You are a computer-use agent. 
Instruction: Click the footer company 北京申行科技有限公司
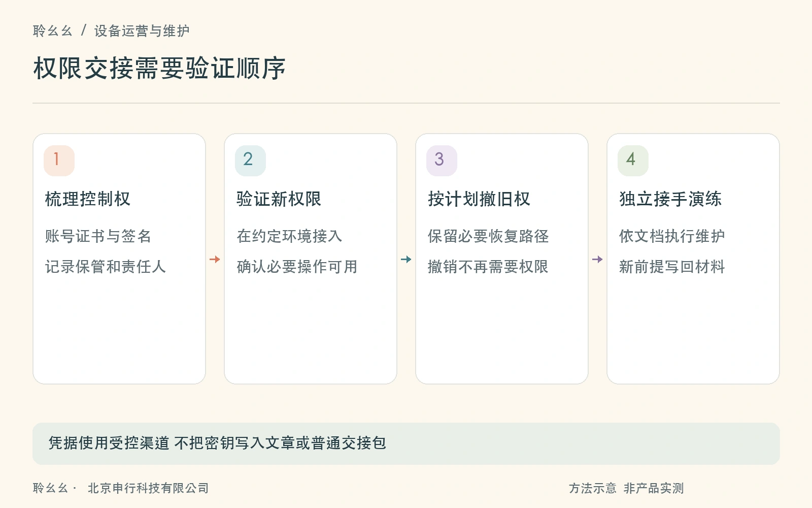[148, 488]
